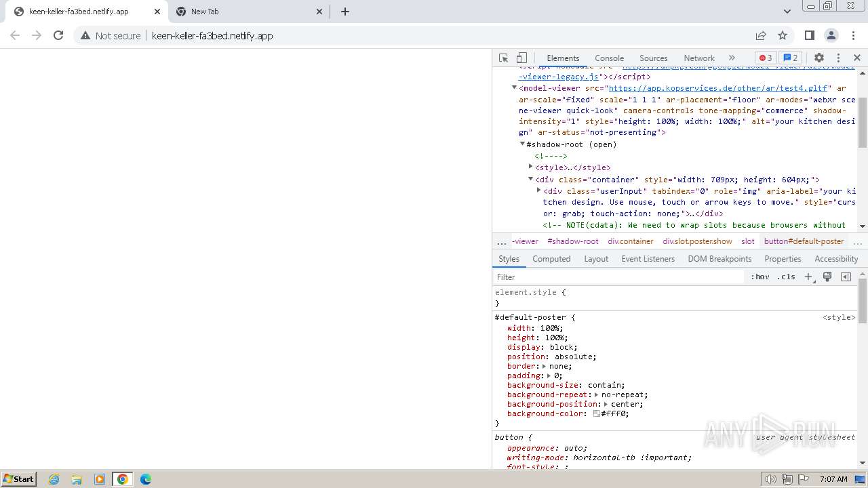The width and height of the screenshot is (868, 488).
Task: Add a new style rule with the plus icon
Action: pos(808,277)
